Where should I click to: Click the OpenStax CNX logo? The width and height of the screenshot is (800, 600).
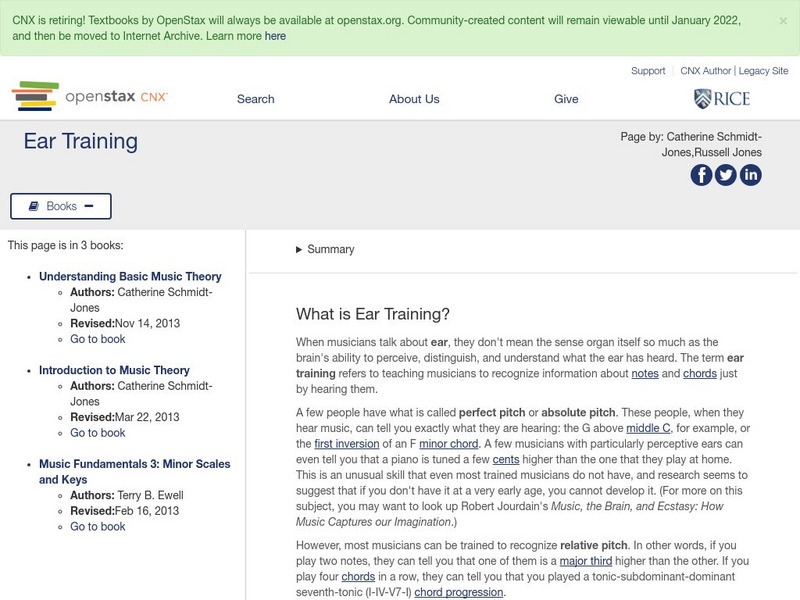[x=90, y=96]
